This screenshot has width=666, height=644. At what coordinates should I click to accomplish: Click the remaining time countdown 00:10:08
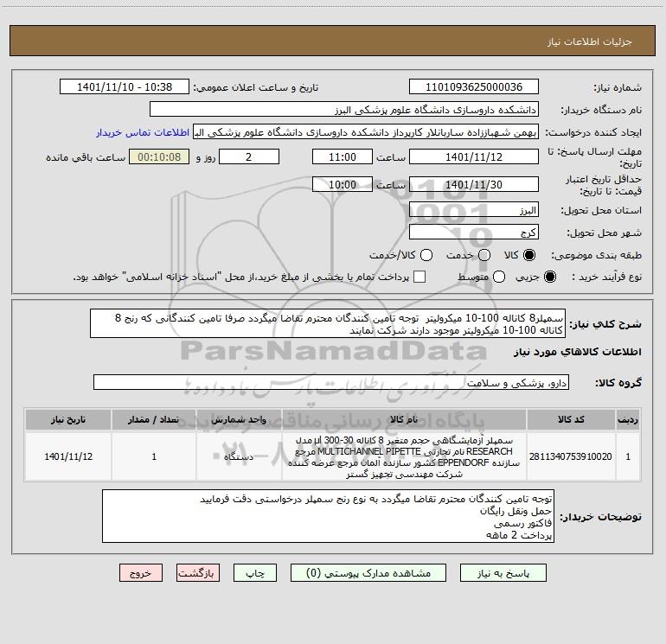click(x=159, y=156)
